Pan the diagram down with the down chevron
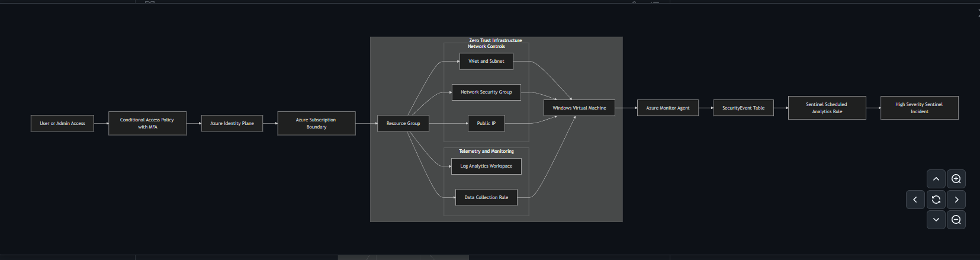The height and width of the screenshot is (260, 980). tap(936, 220)
